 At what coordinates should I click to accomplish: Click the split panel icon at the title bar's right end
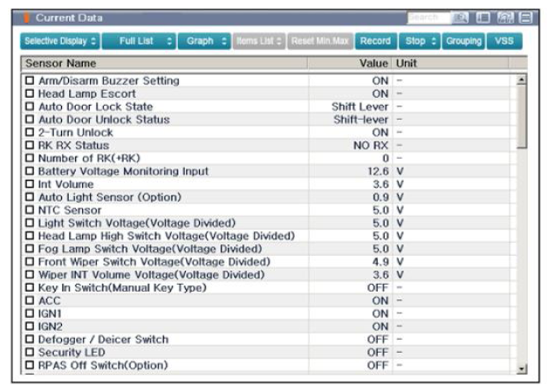(526, 17)
